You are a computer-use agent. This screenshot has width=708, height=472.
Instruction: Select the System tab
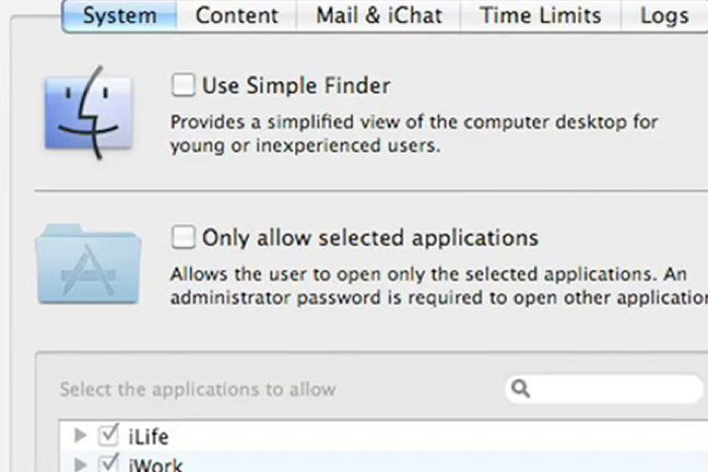(x=120, y=16)
